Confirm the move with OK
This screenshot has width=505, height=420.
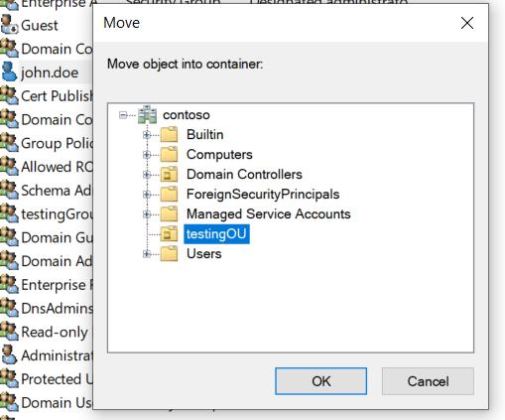coord(320,381)
